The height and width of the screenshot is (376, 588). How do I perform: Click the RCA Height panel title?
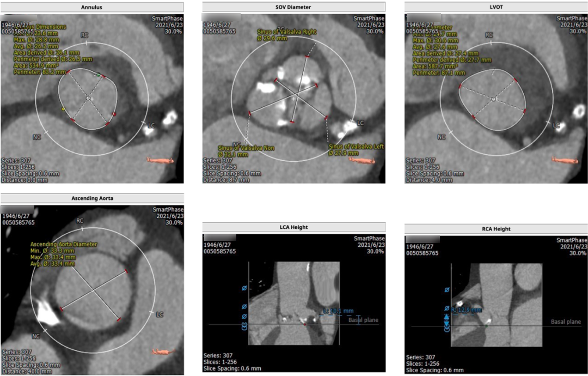point(495,229)
